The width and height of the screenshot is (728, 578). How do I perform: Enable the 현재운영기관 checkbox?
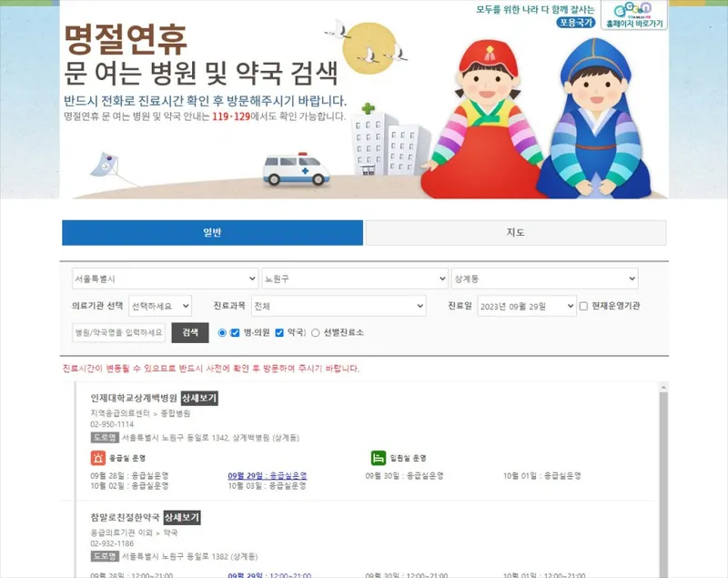tap(583, 306)
